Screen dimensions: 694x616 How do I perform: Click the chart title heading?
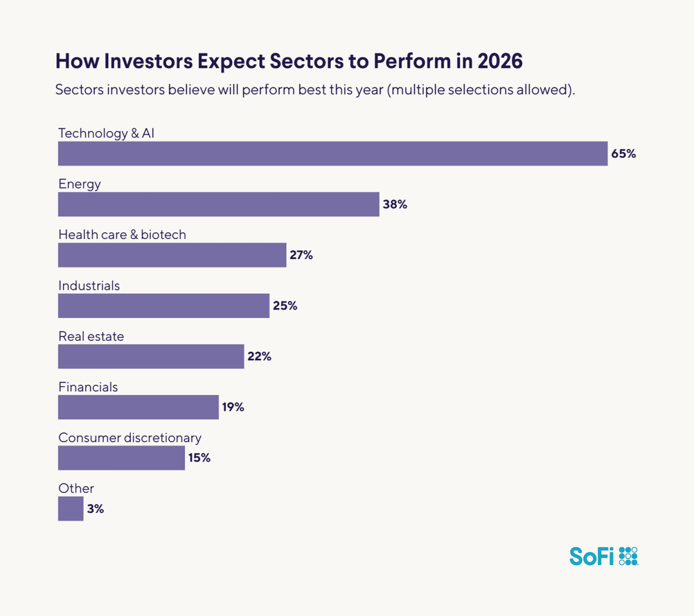point(289,61)
